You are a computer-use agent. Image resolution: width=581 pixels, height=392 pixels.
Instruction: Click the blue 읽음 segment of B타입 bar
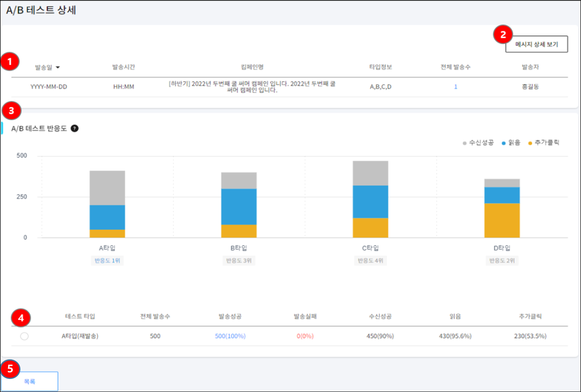point(239,207)
